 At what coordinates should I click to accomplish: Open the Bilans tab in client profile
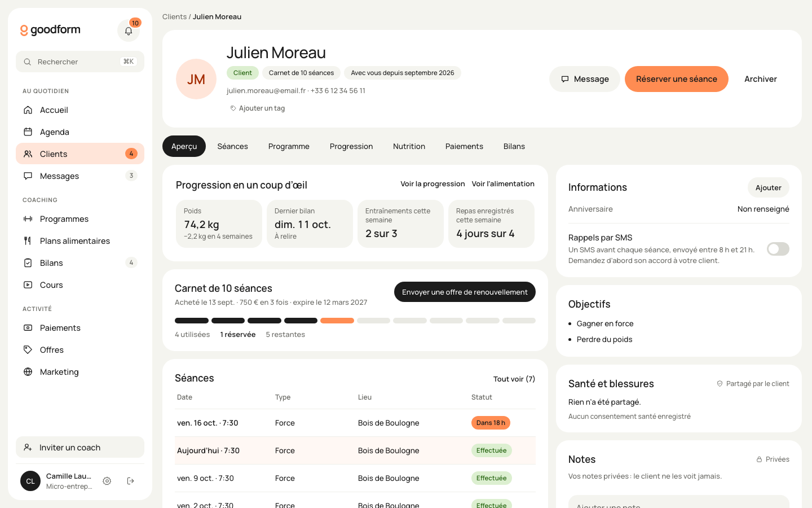514,146
